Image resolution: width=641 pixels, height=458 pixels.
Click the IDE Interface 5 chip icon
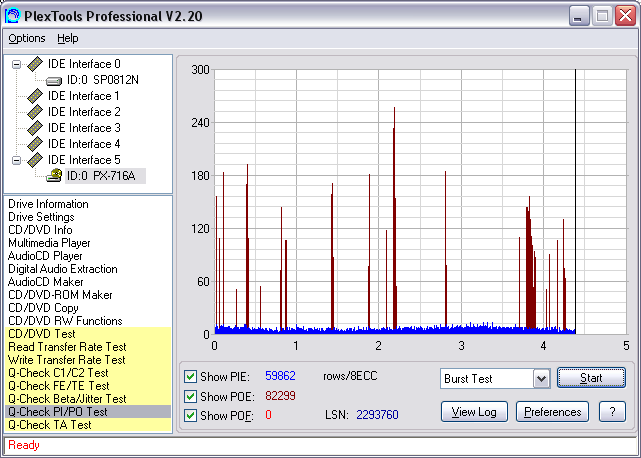tap(35, 159)
